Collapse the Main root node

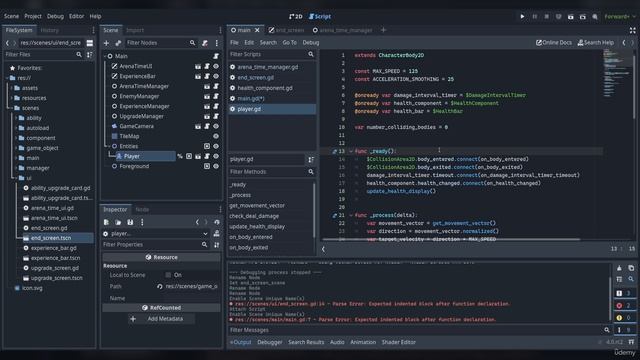coord(105,56)
